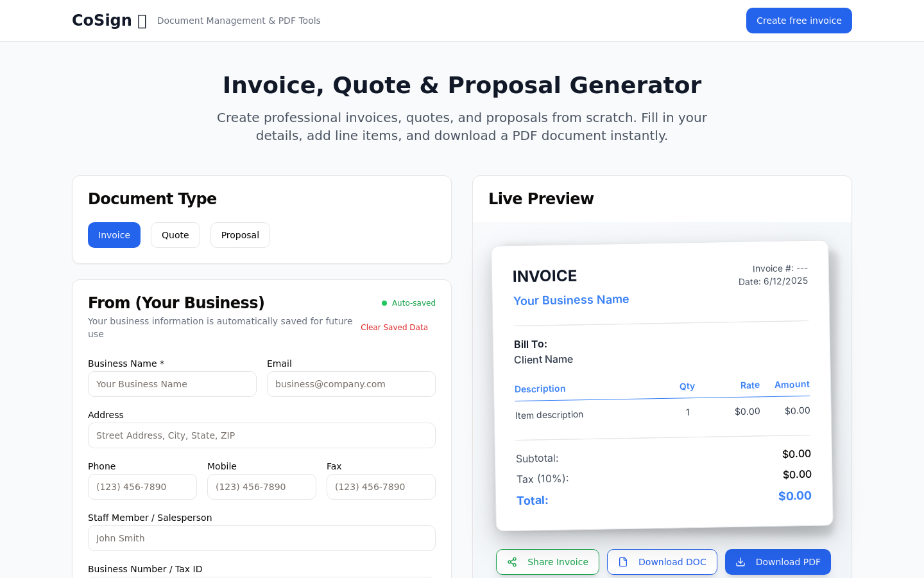The height and width of the screenshot is (578, 924).
Task: Click the Fax number field
Action: click(x=381, y=487)
